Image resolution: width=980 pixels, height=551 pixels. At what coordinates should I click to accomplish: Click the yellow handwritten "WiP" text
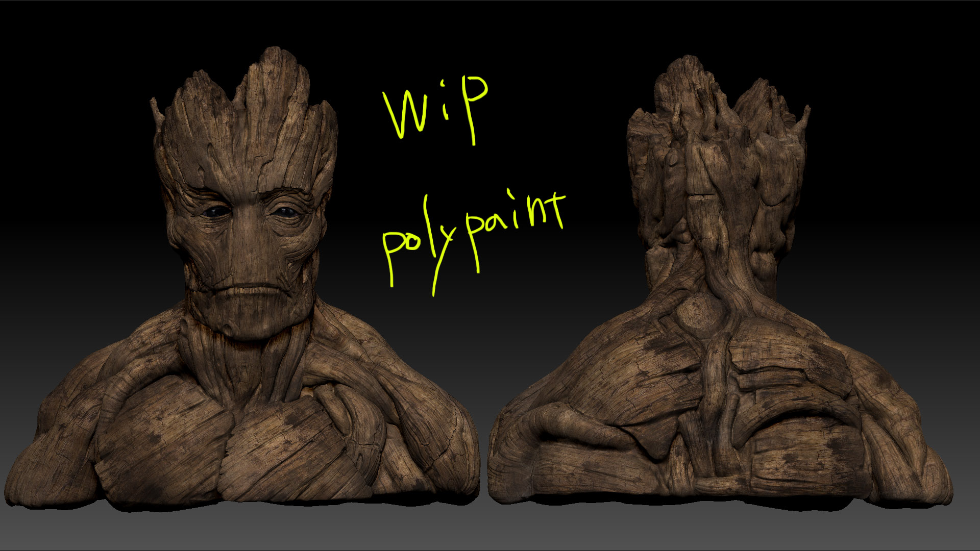click(435, 110)
